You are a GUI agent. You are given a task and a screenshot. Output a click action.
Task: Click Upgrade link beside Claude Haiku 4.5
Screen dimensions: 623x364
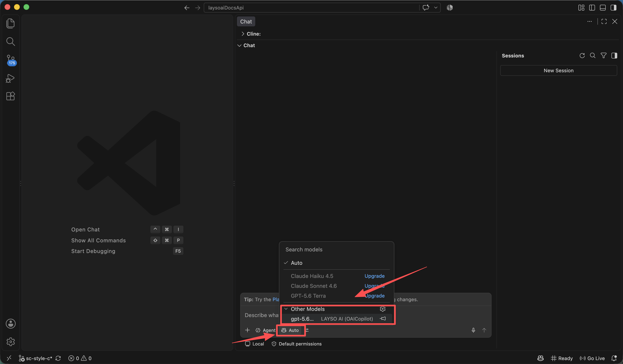(374, 276)
